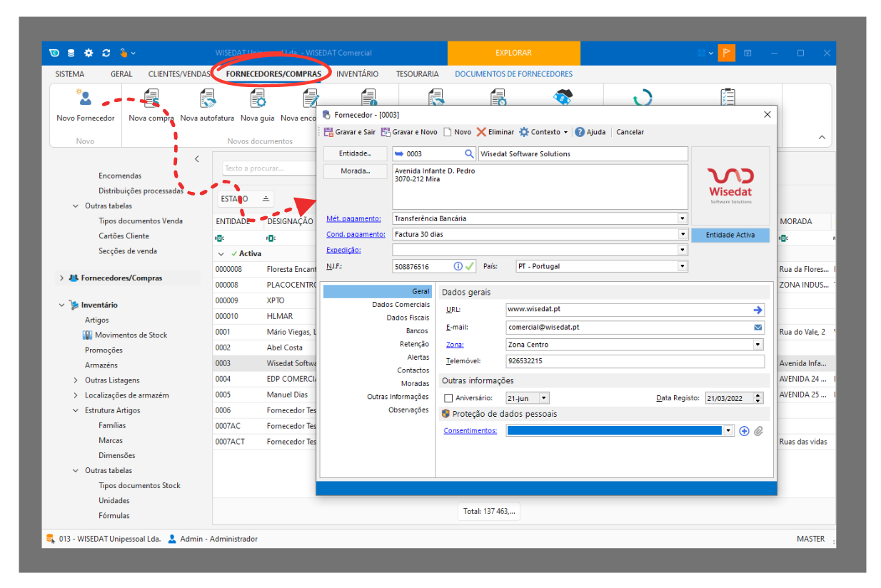Click the Consentimentos link
The height and width of the screenshot is (588, 881).
(470, 431)
